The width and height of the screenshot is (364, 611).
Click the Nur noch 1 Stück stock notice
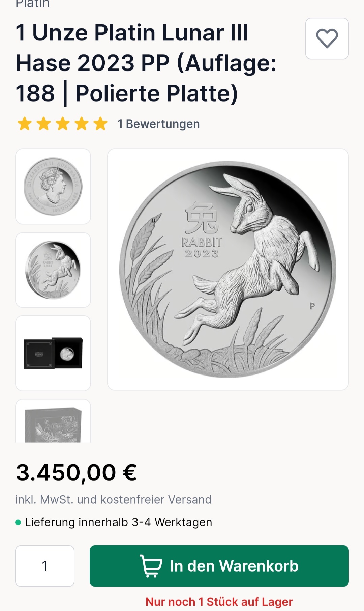tap(219, 602)
